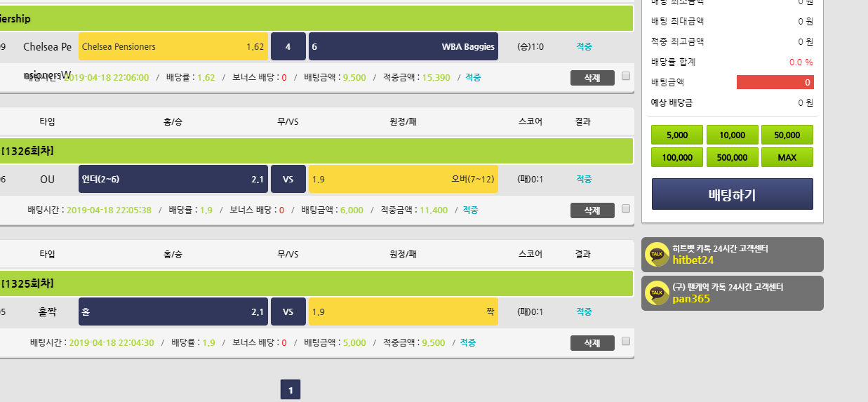Select the yellow 오버(7~12) odds cell

pyautogui.click(x=403, y=179)
